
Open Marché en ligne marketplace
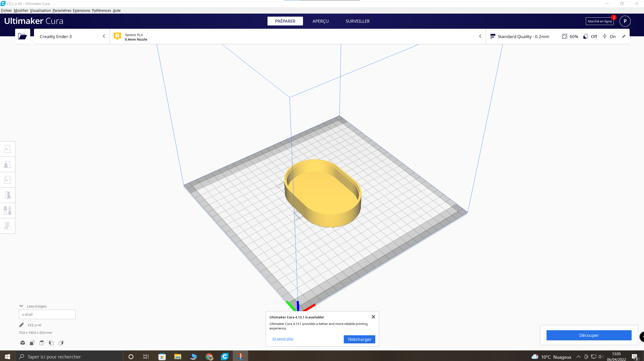[600, 21]
